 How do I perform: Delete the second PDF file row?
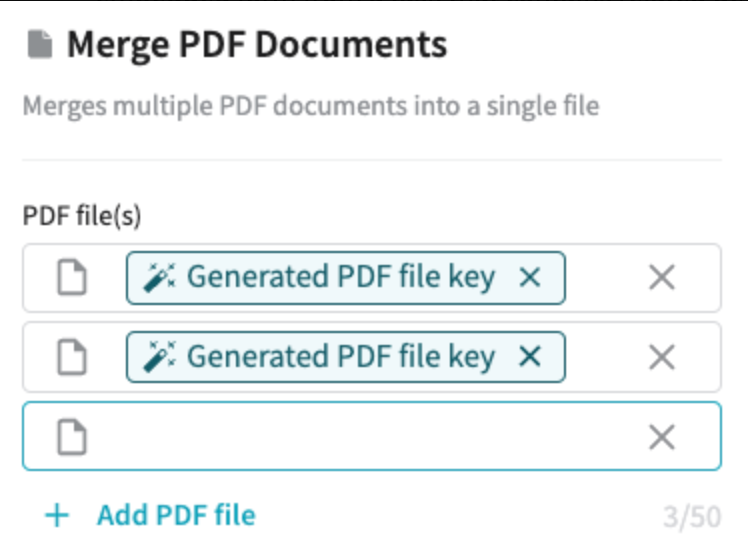[662, 357]
